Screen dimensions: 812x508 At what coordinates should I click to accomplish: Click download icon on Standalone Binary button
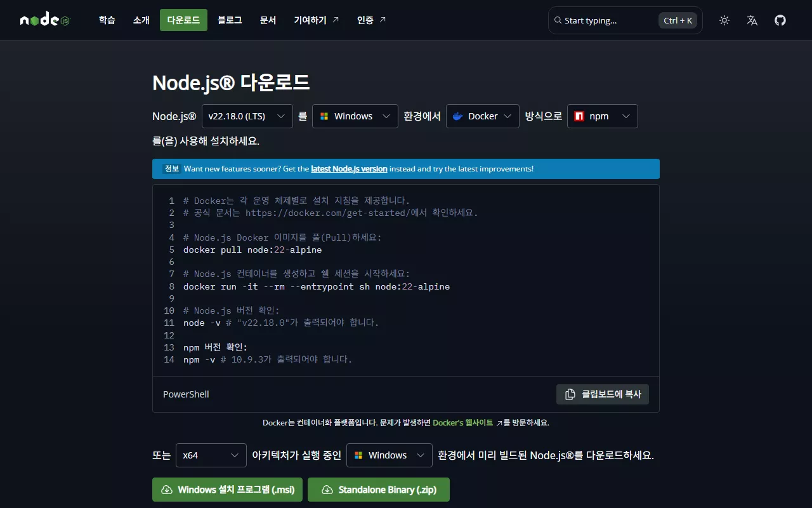coord(327,490)
